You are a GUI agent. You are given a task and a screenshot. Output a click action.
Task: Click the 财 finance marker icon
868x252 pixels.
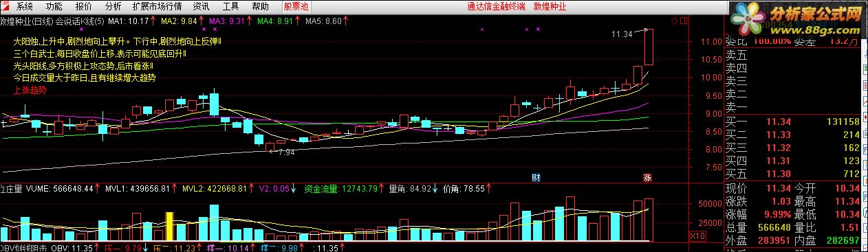pos(536,177)
